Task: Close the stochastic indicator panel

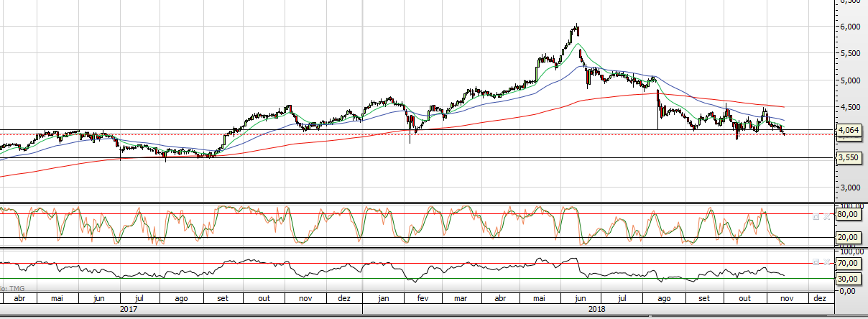Action: pyautogui.click(x=826, y=216)
